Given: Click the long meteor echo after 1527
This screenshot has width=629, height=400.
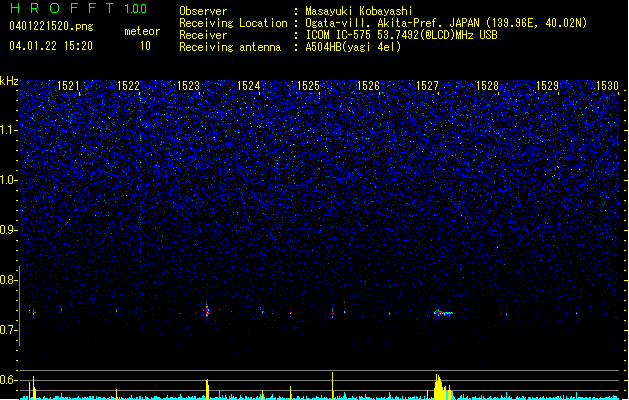Looking at the screenshot, I should [444, 313].
